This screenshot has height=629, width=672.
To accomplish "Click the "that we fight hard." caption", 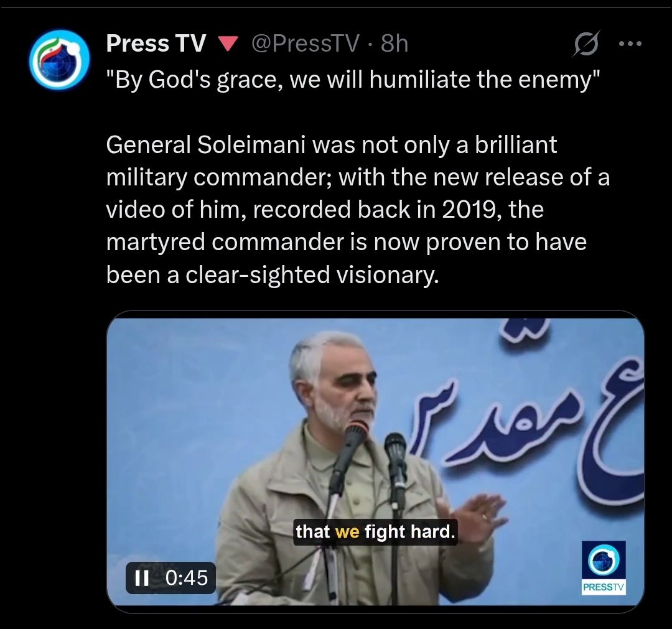I will (375, 532).
